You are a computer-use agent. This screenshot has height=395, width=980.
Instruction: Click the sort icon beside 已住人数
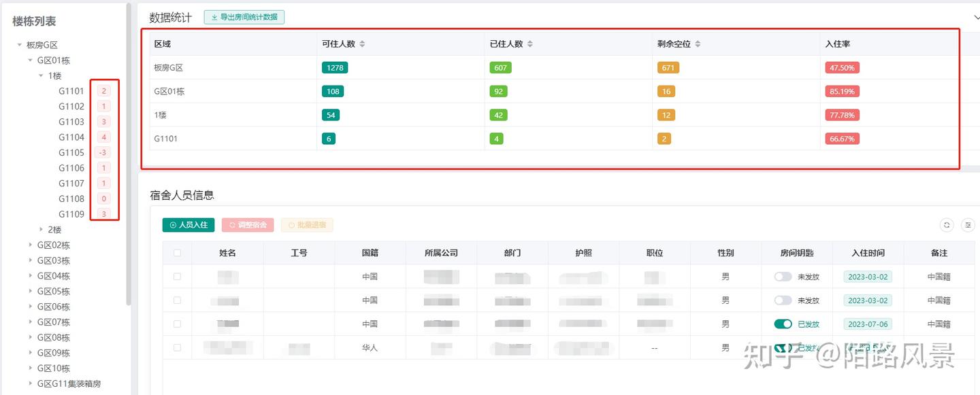coord(529,44)
